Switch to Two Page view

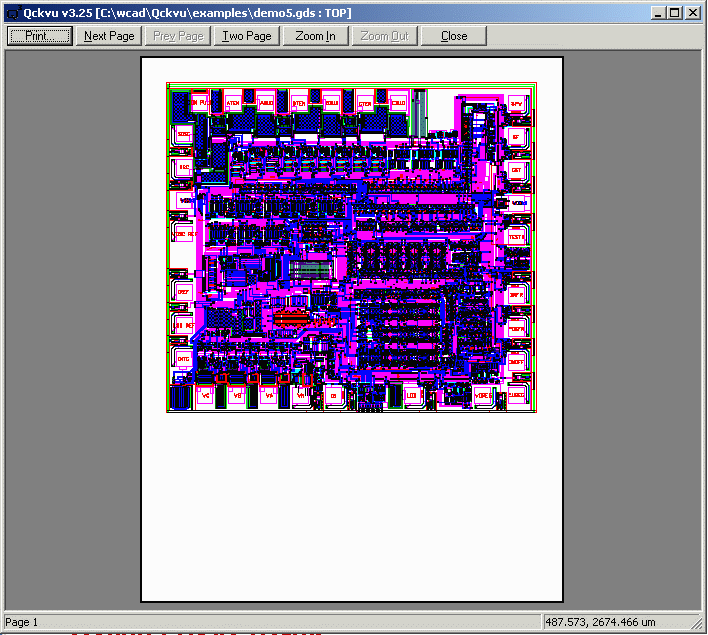(x=247, y=36)
